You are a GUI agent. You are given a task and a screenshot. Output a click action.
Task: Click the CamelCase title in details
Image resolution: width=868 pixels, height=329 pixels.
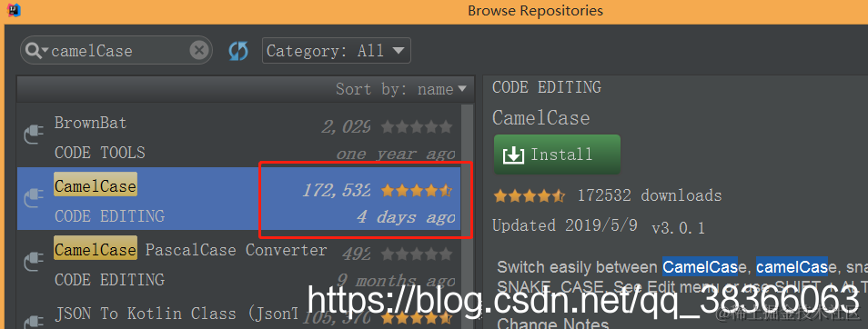pos(540,118)
